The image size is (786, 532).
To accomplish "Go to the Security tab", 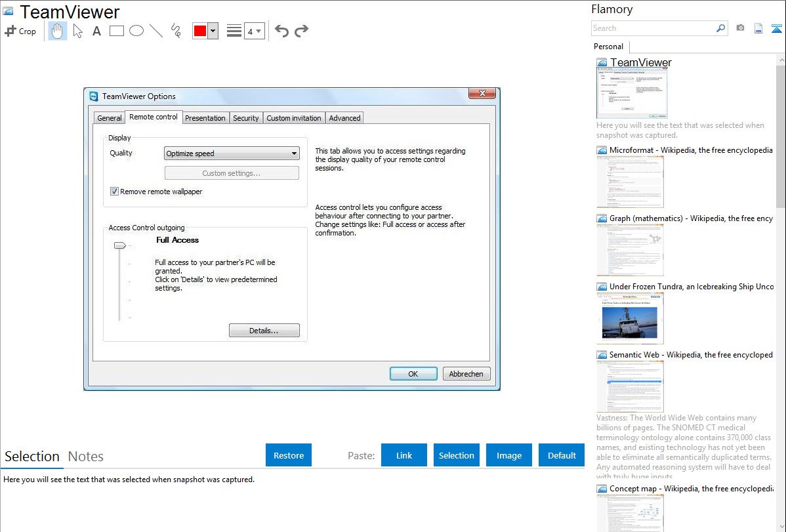I will pos(245,118).
